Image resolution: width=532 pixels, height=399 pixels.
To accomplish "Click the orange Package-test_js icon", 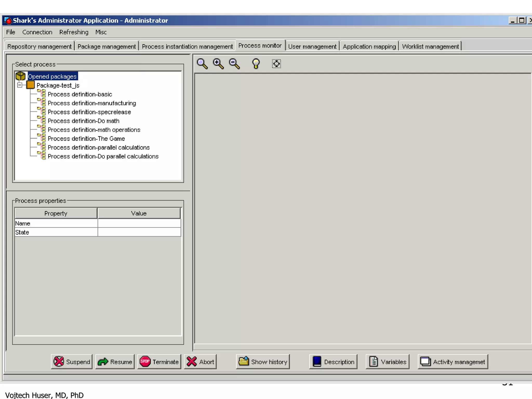I will pyautogui.click(x=30, y=85).
